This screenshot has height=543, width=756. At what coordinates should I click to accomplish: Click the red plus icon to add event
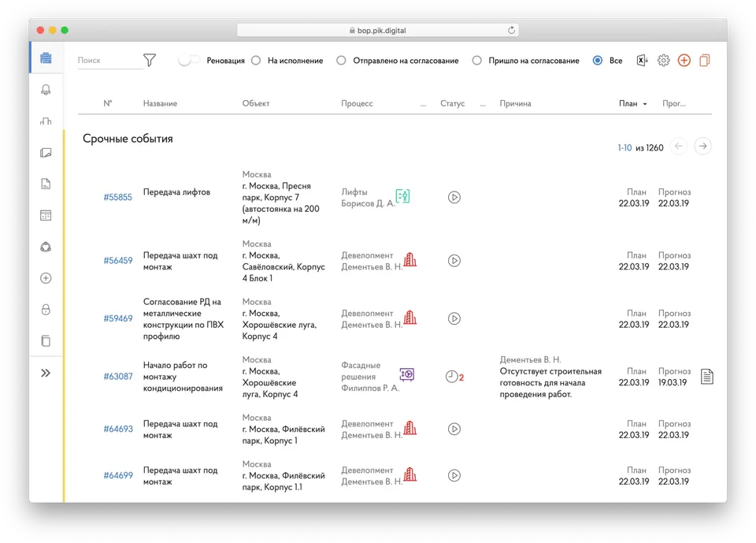point(684,60)
